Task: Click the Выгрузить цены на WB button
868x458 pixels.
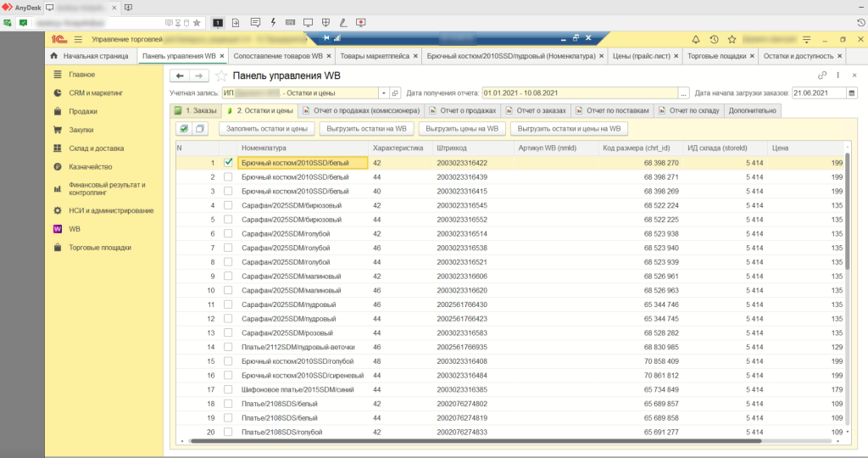Action: pyautogui.click(x=463, y=129)
